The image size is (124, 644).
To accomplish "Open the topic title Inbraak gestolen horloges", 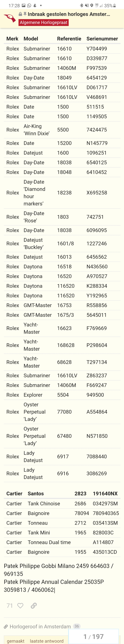I will [69, 14].
